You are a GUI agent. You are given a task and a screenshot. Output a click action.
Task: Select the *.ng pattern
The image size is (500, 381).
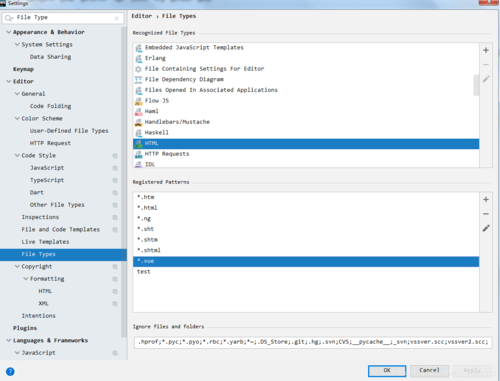point(306,219)
